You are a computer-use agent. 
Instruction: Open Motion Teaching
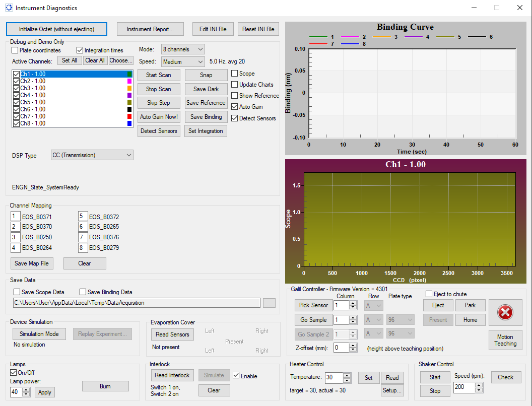(505, 340)
